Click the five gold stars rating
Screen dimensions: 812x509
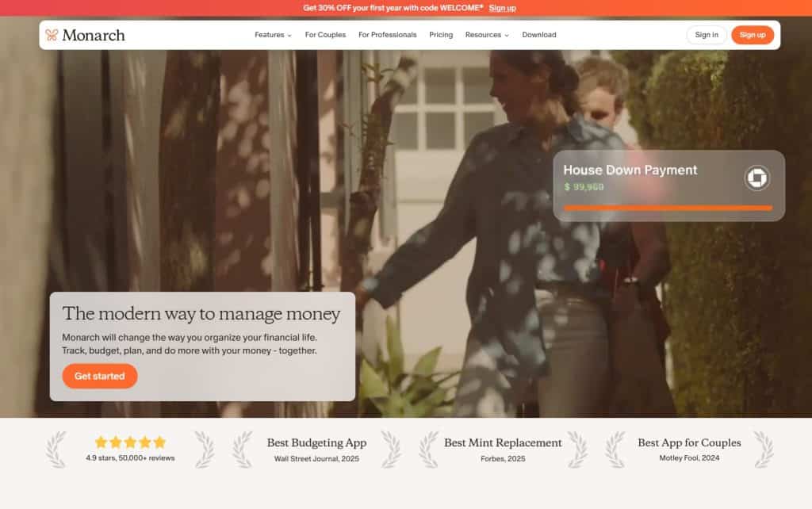[130, 442]
